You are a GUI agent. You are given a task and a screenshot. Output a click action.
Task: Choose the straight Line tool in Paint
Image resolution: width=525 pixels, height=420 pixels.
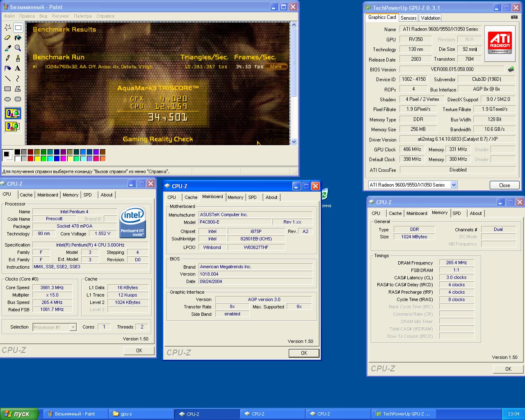[8, 78]
